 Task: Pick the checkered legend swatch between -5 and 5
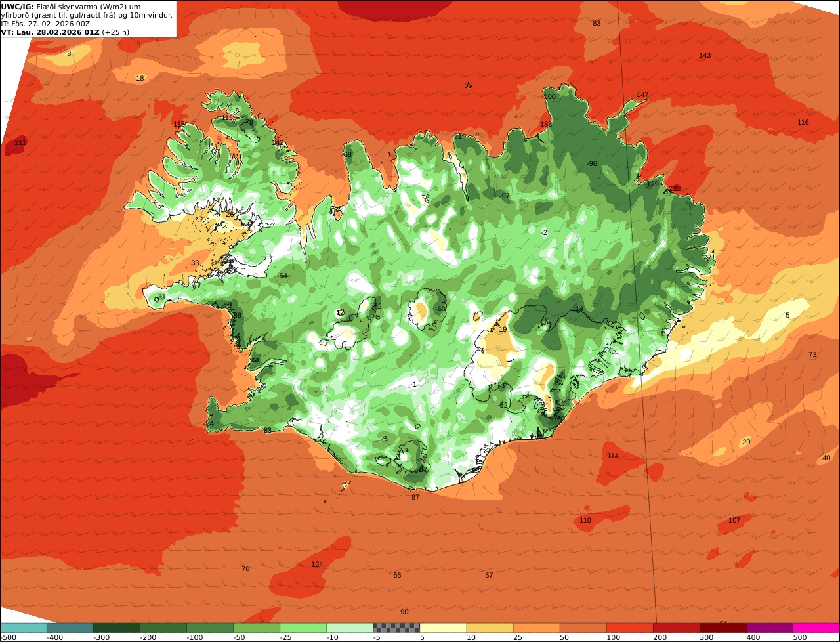pos(396,628)
